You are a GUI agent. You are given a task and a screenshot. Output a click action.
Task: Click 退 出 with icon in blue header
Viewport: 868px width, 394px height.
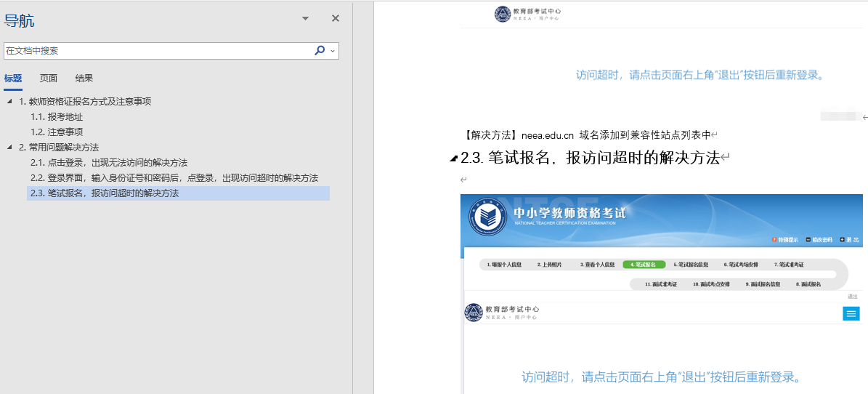click(849, 240)
